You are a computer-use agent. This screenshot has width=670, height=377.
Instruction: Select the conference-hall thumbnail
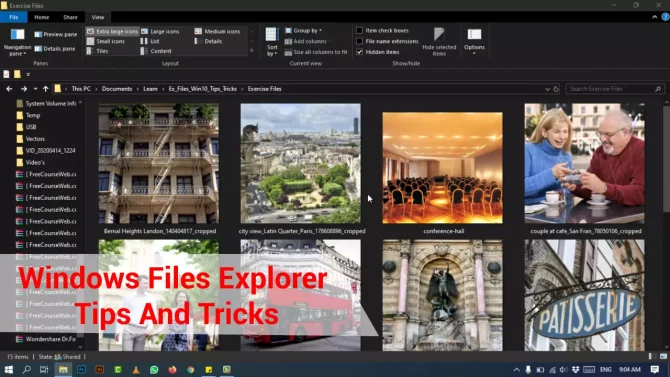442,168
